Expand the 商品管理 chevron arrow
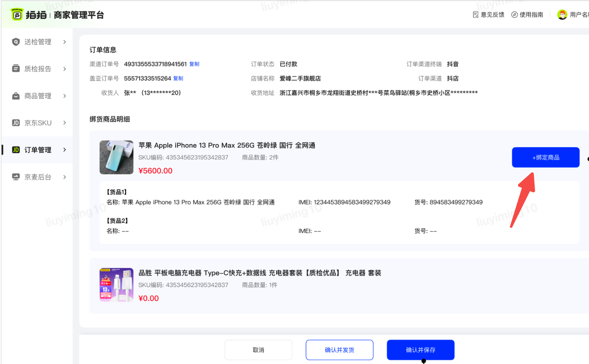589x364 pixels. [64, 96]
